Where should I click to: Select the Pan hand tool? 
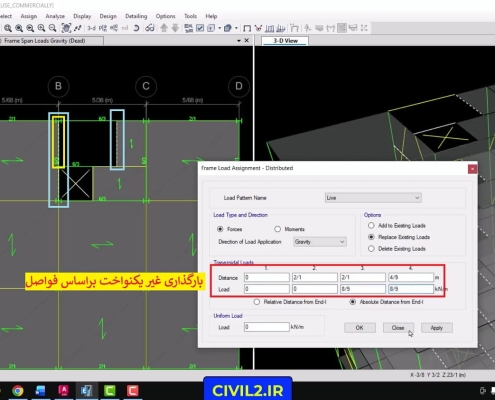(66, 28)
